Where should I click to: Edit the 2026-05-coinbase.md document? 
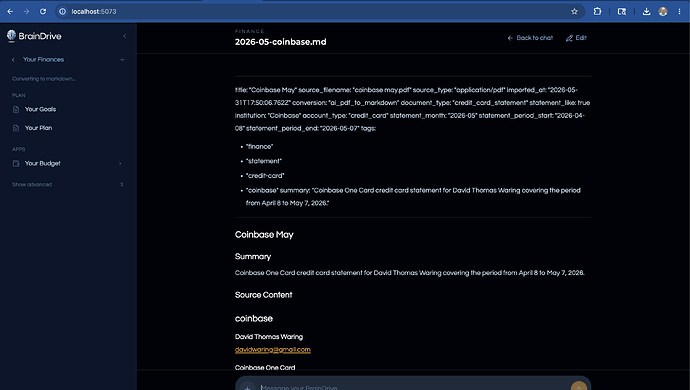coord(576,38)
